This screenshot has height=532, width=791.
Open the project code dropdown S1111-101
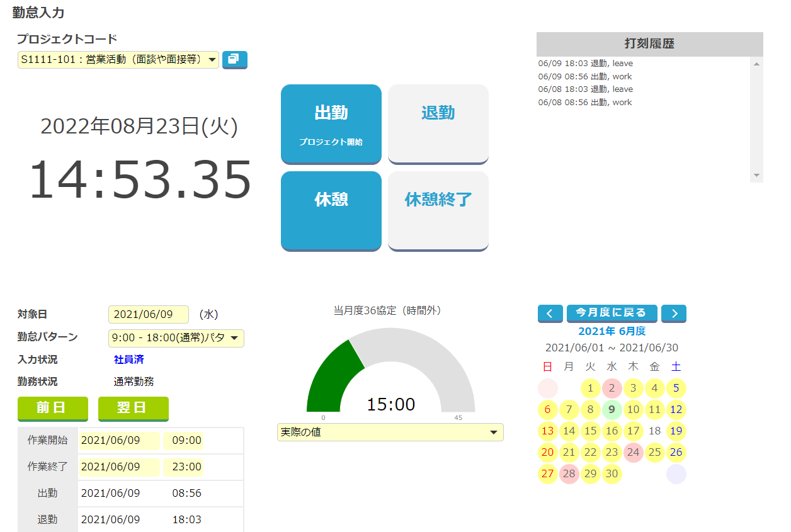118,60
